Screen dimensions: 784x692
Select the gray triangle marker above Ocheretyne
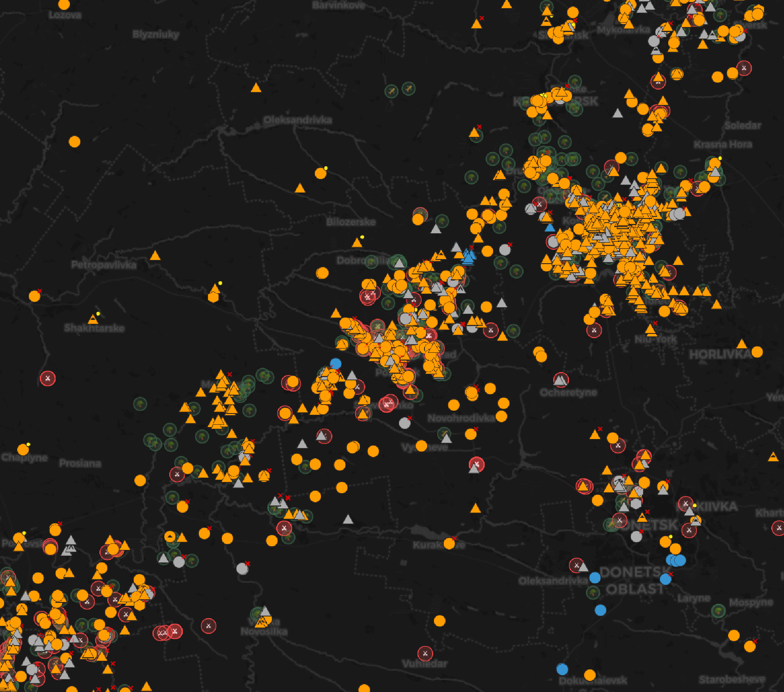click(560, 381)
